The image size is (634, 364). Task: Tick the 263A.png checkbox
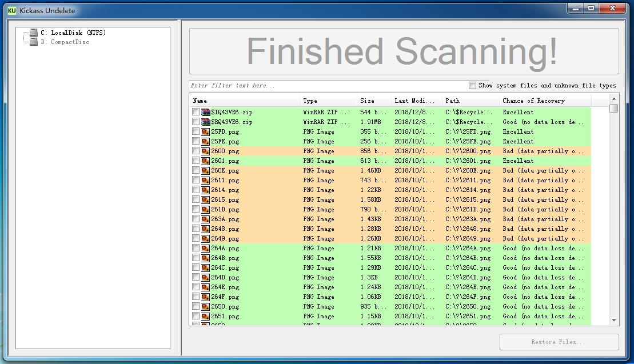[x=196, y=219]
